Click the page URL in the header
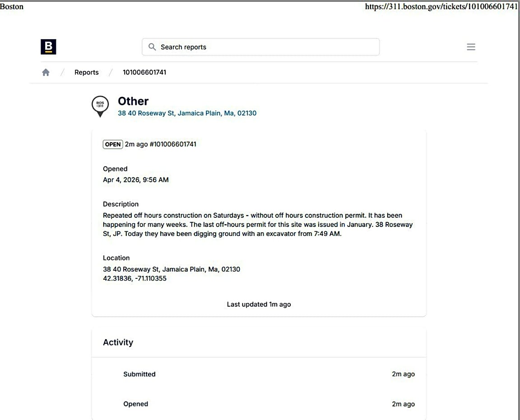520x420 pixels. tap(441, 7)
